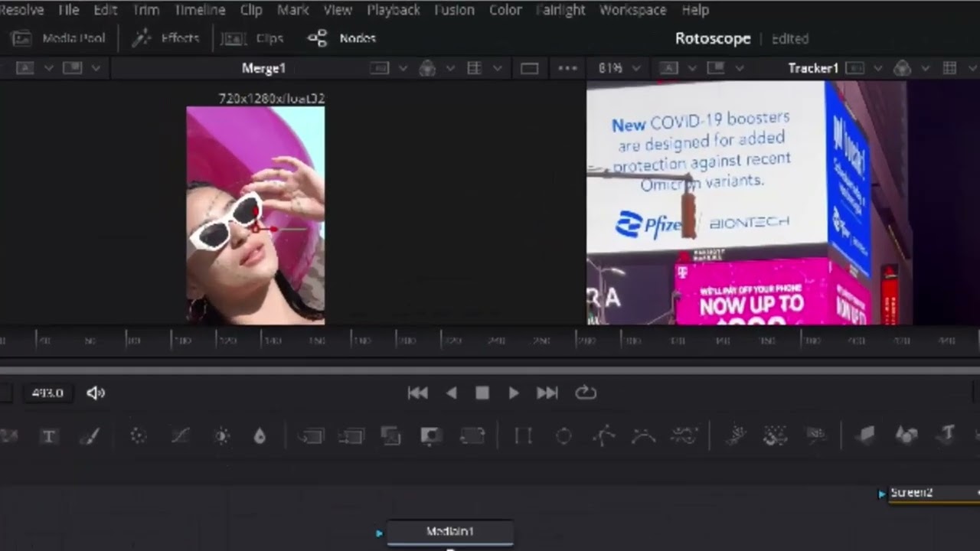Add a Text 3D node
Screen dimensions: 980x551
(947, 435)
